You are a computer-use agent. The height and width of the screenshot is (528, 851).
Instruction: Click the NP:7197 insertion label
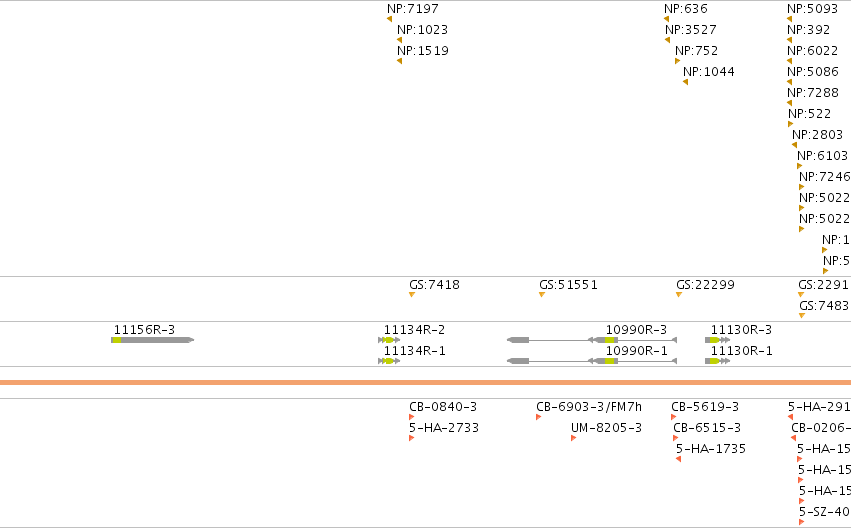coord(412,9)
